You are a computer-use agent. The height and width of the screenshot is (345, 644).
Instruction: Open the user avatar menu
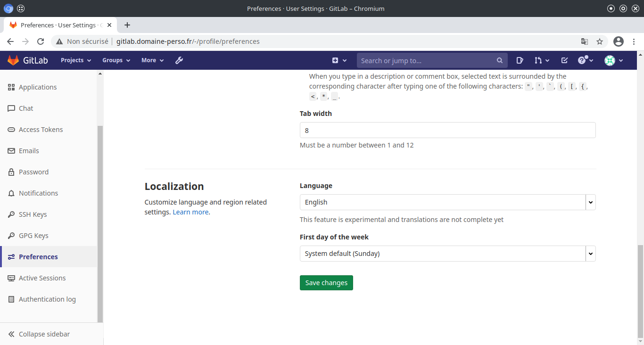coord(614,60)
